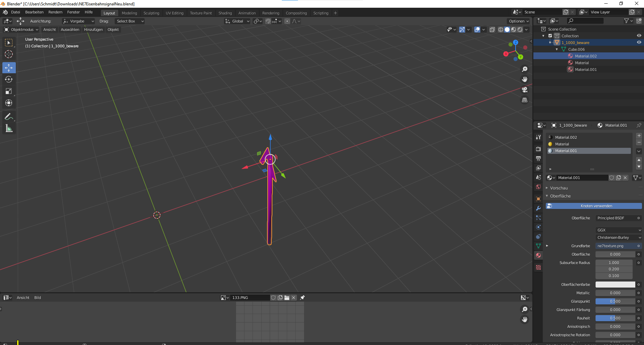
Task: Switch to the UV Editing workspace tab
Action: [x=174, y=13]
